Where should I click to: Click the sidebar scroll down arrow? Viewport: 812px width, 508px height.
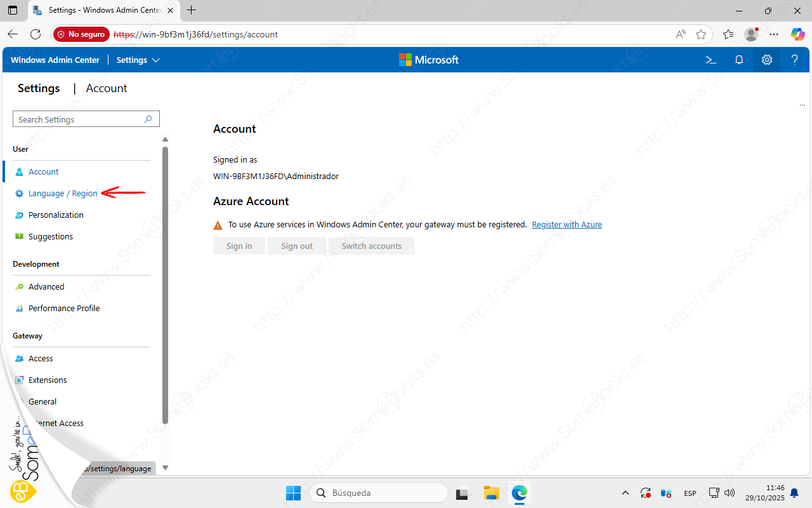point(166,468)
